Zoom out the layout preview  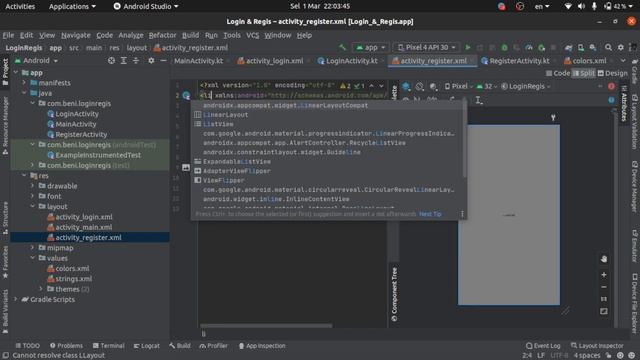[604, 287]
